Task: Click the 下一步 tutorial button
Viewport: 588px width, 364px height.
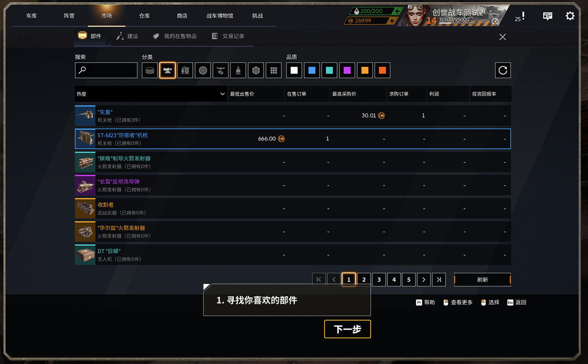Action: (x=348, y=329)
